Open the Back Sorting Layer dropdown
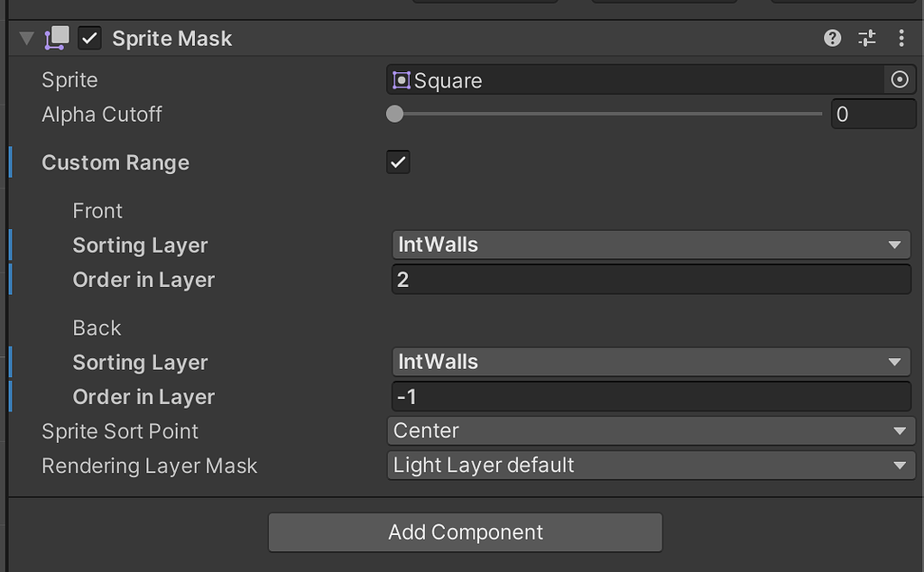 [x=650, y=362]
